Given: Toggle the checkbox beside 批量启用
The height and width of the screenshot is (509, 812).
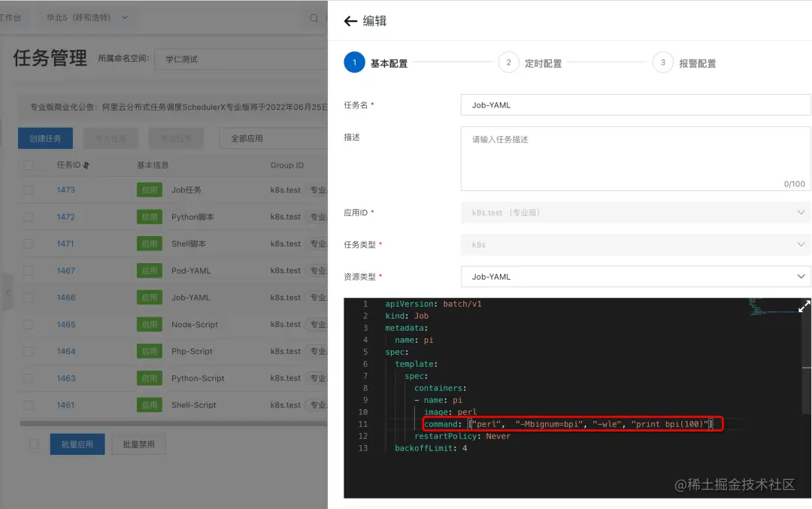Looking at the screenshot, I should click(x=34, y=444).
